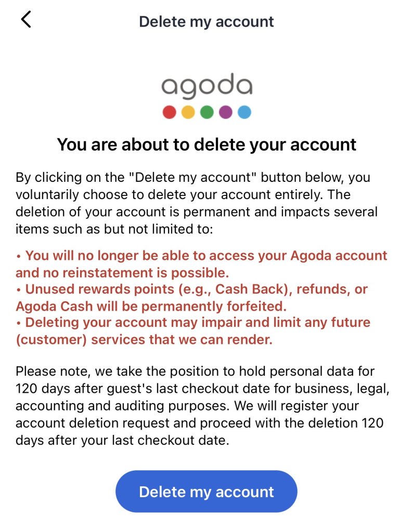Tap the blue Delete my account button
This screenshot has height=532, width=413.
206,491
